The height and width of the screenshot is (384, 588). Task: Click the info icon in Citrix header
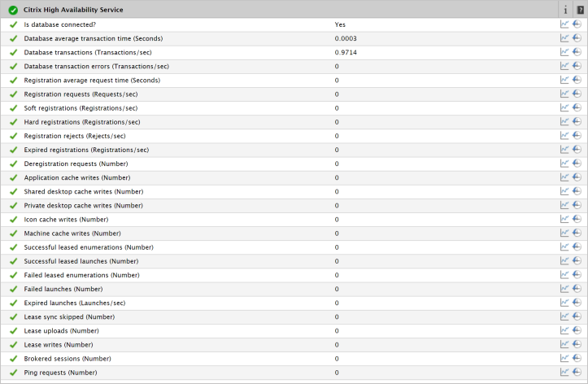(x=565, y=10)
